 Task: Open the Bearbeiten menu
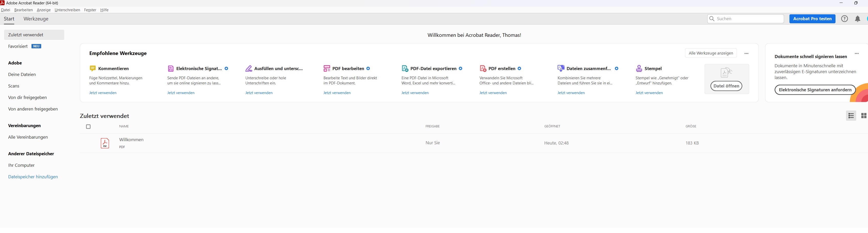point(24,10)
